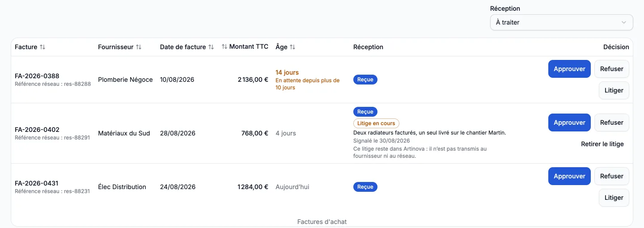This screenshot has width=644, height=228.
Task: Approve invoice FA-2026-0431
Action: point(569,176)
